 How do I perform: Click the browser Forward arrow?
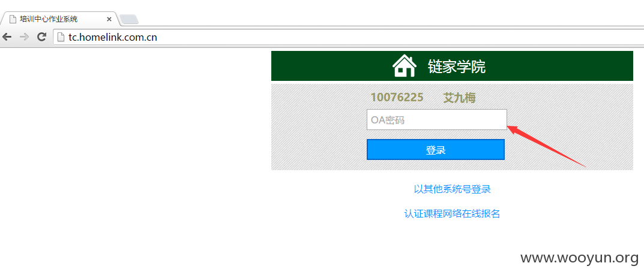pos(24,37)
